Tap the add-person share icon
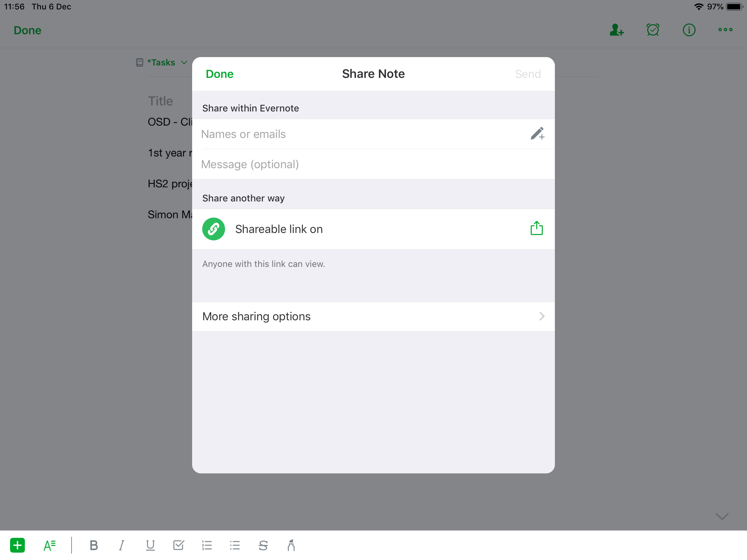747x560 pixels. pyautogui.click(x=616, y=30)
